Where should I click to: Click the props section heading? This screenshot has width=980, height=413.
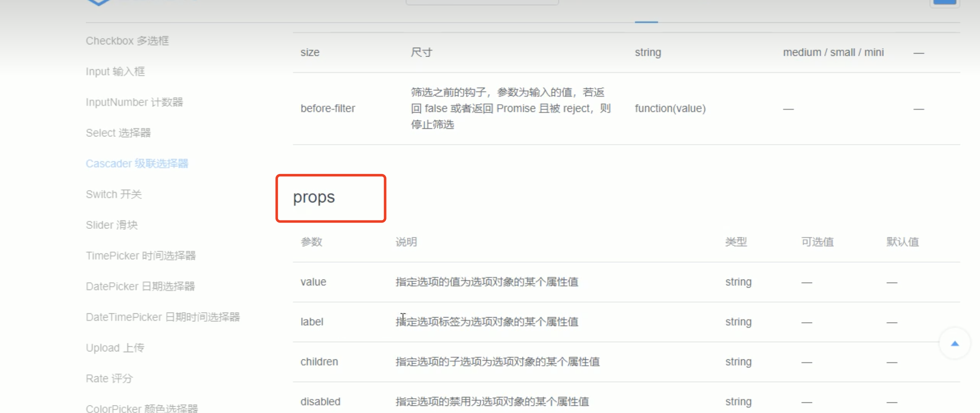(x=314, y=197)
